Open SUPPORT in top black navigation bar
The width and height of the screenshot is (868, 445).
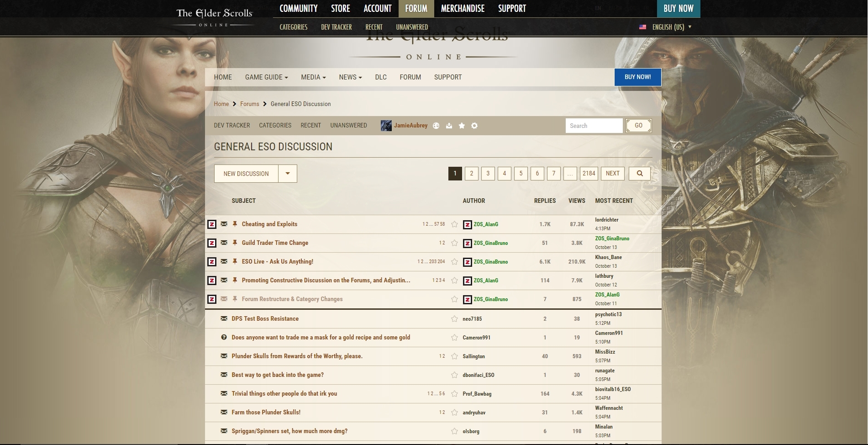[x=512, y=9]
